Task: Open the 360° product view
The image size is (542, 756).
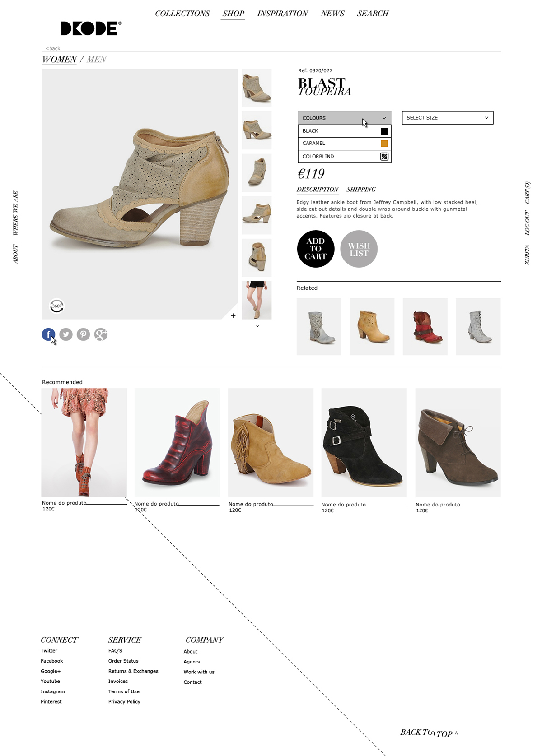Action: 57,306
